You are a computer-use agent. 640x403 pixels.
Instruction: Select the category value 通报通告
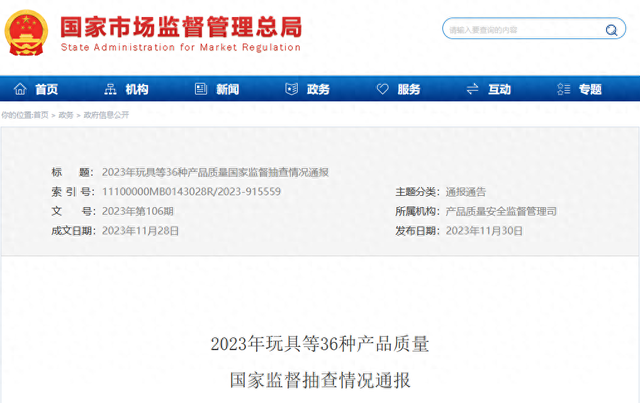[466, 192]
